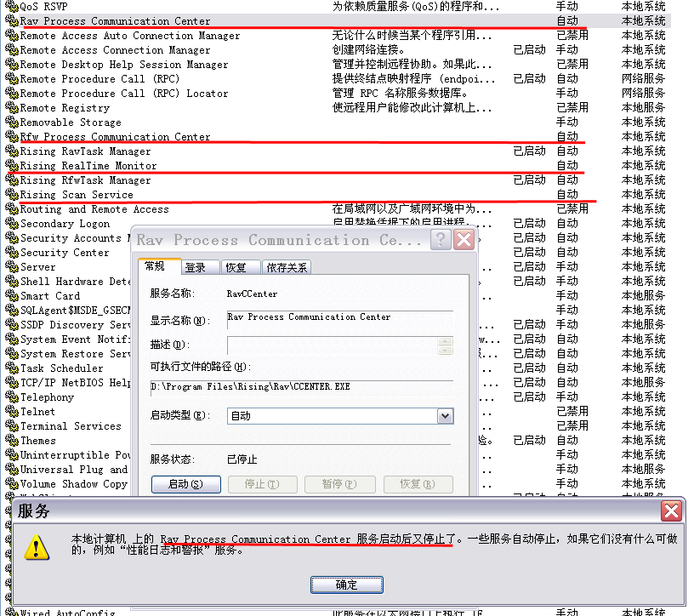
Task: Click the gear icon beside Volume Shadow Copy
Action: pyautogui.click(x=12, y=484)
